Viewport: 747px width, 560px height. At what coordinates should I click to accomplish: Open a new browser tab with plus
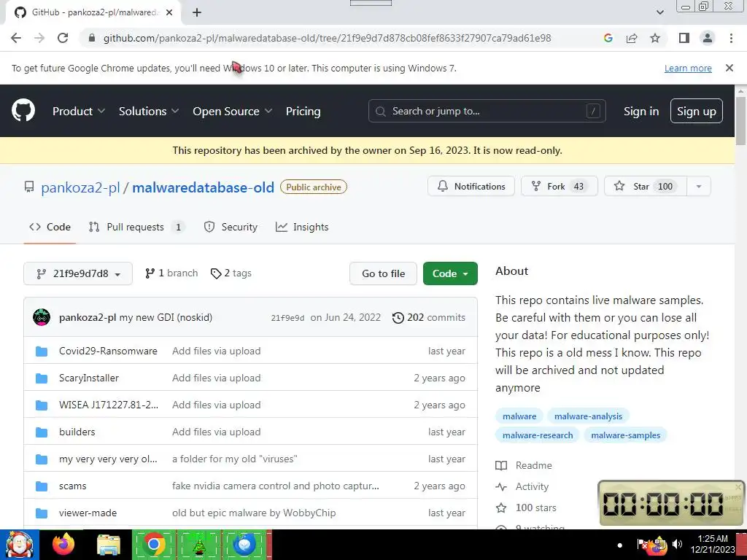coord(197,12)
